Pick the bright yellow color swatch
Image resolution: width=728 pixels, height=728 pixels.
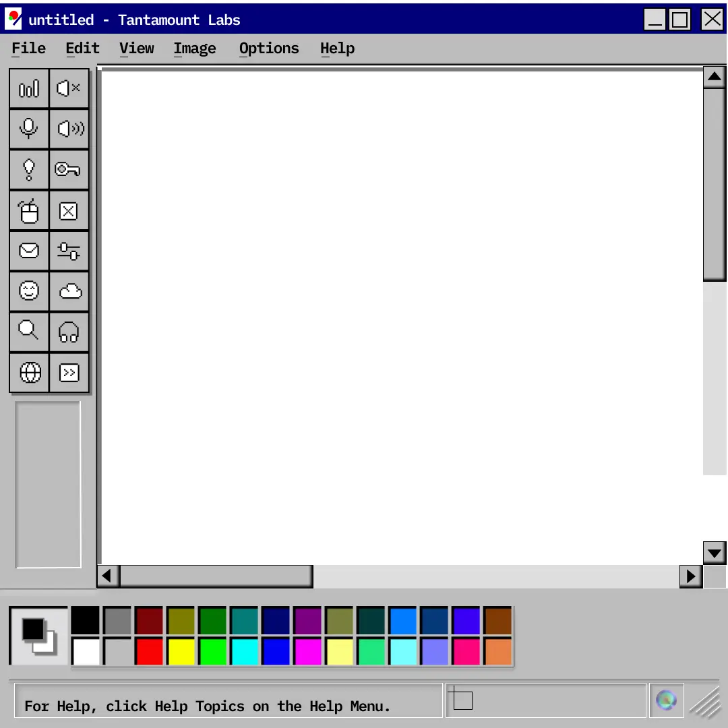(x=181, y=651)
